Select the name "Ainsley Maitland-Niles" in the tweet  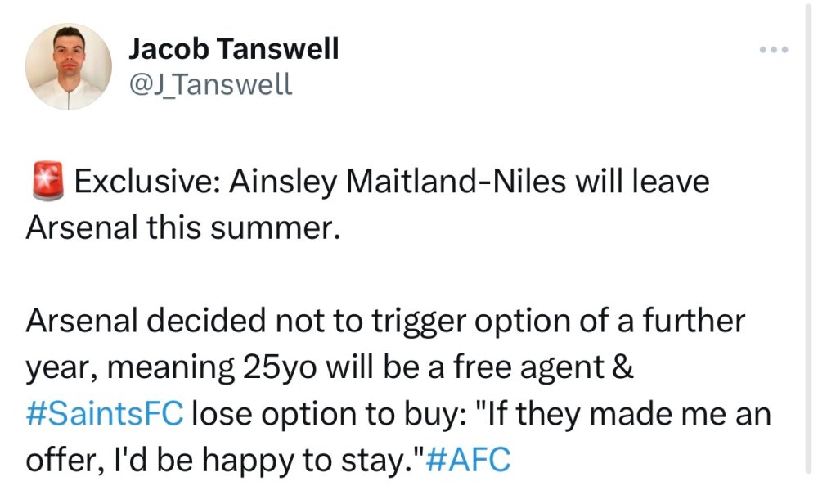pos(398,181)
